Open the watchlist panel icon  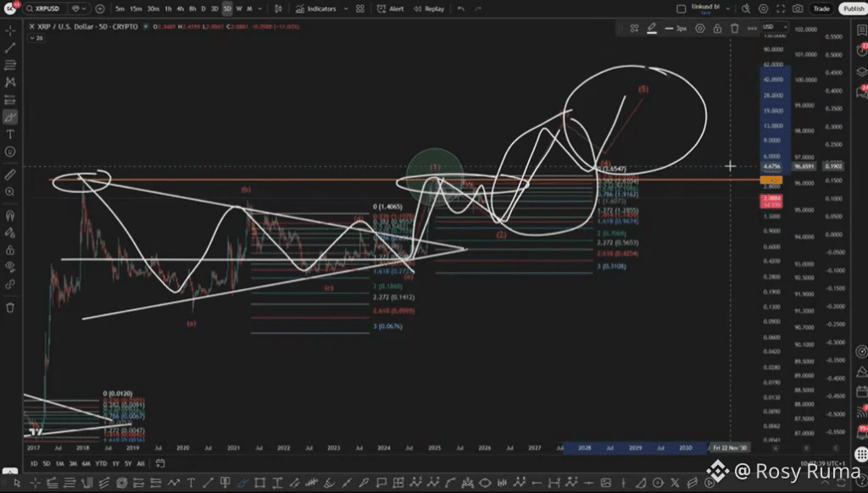coord(861,31)
